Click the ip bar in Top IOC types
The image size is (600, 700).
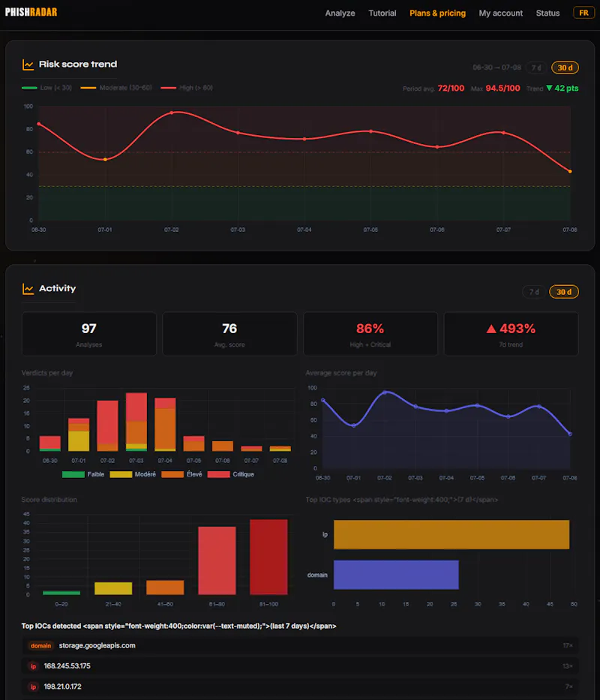pos(451,534)
